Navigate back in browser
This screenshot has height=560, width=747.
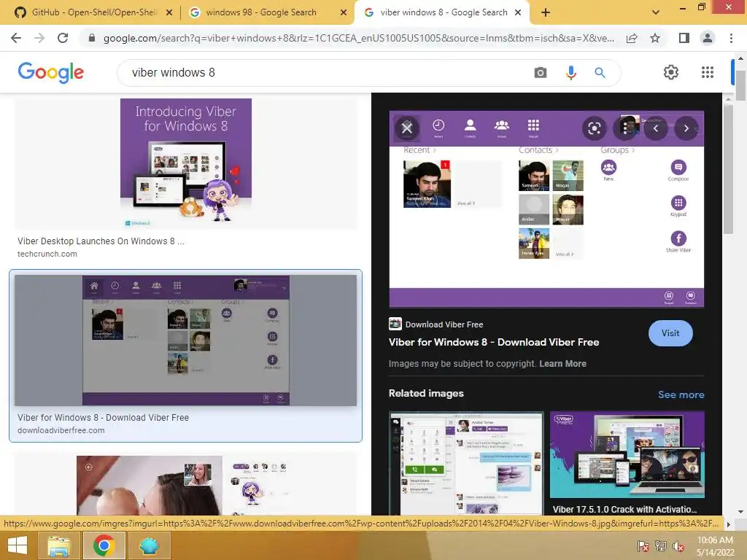pyautogui.click(x=16, y=38)
